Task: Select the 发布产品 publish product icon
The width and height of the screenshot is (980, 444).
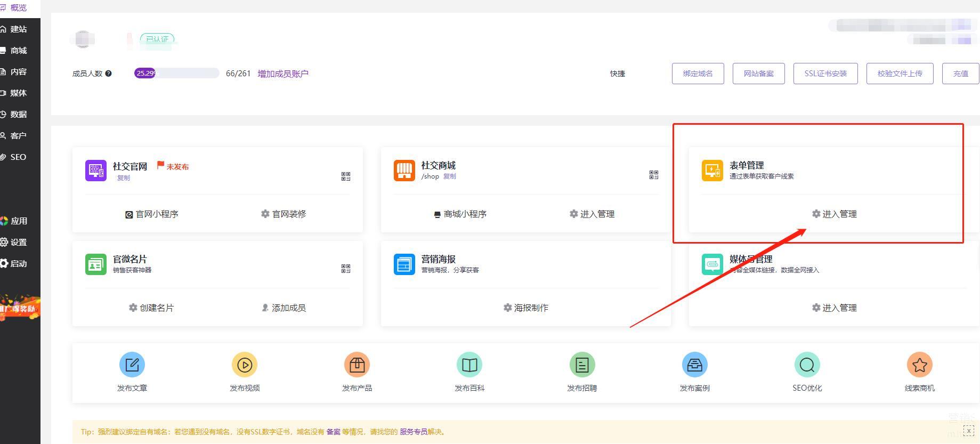Action: pyautogui.click(x=357, y=365)
